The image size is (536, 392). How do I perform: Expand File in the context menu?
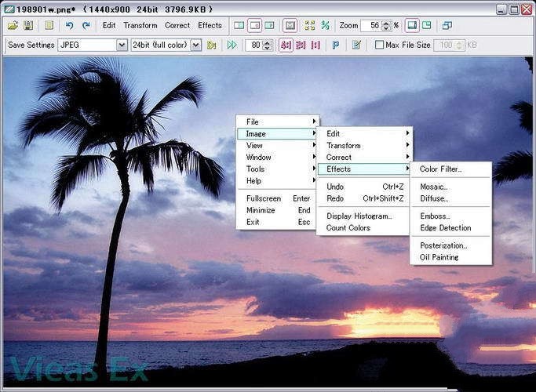(277, 122)
